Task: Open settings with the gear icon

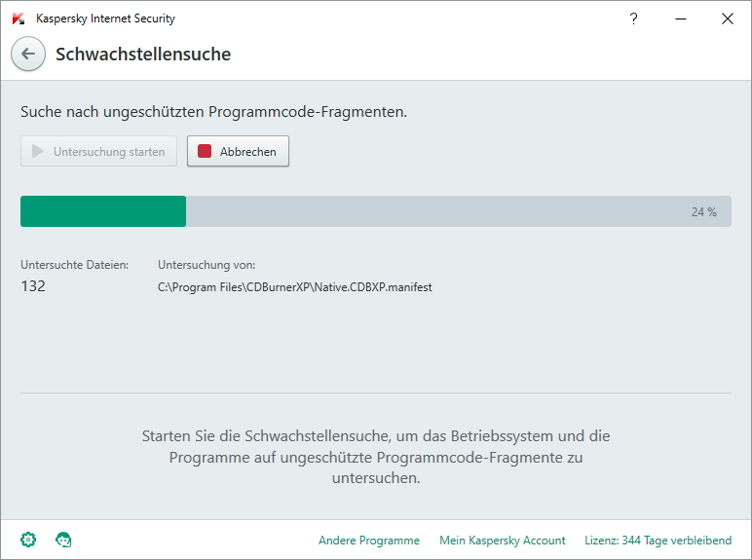Action: (x=28, y=540)
